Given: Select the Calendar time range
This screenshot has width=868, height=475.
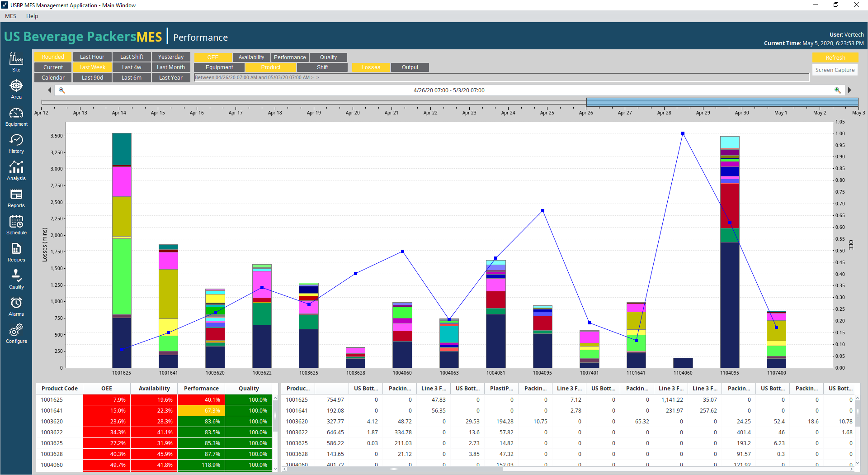Looking at the screenshot, I should (53, 78).
